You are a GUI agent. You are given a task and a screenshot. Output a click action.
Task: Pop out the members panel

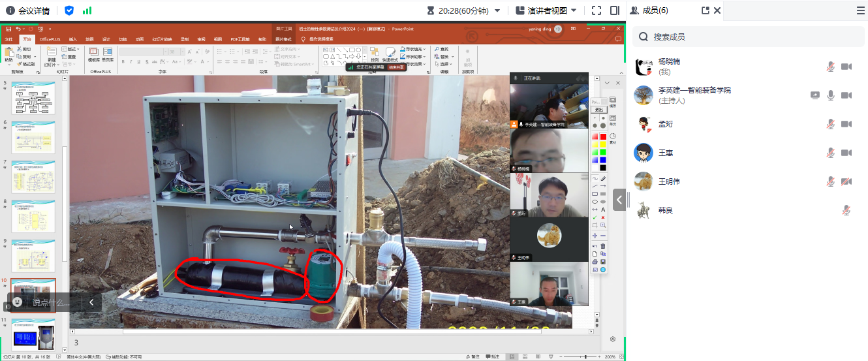(705, 10)
